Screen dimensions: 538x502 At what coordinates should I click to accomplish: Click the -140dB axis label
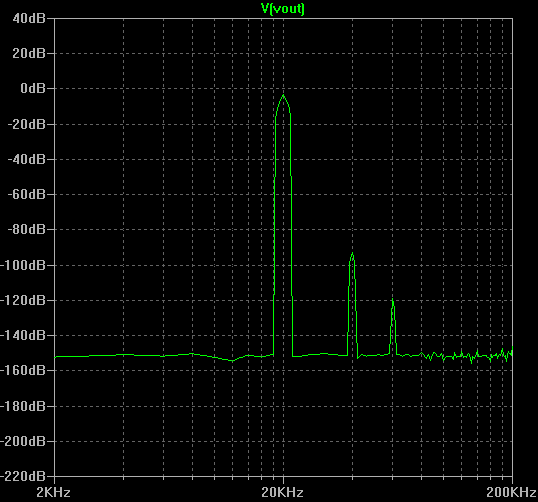23,335
